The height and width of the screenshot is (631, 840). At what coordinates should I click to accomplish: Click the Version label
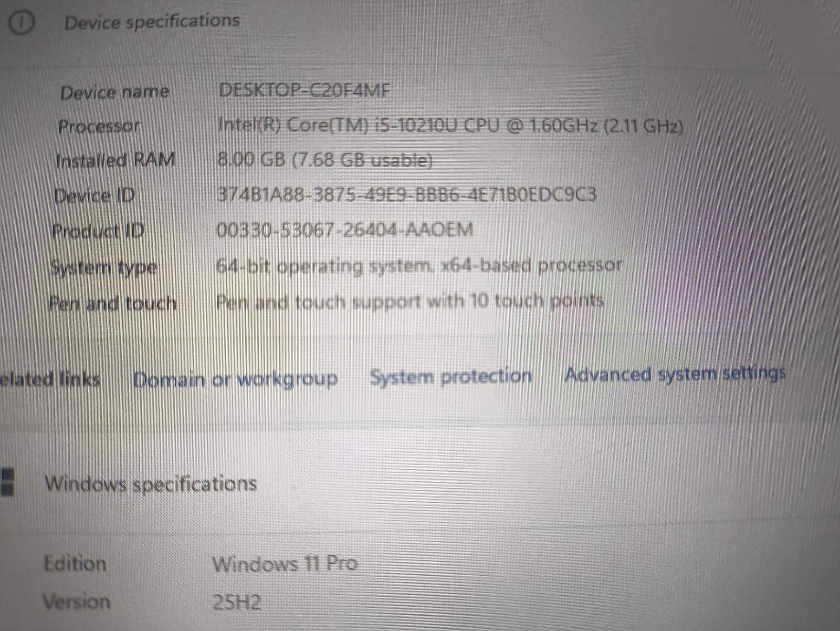(77, 601)
